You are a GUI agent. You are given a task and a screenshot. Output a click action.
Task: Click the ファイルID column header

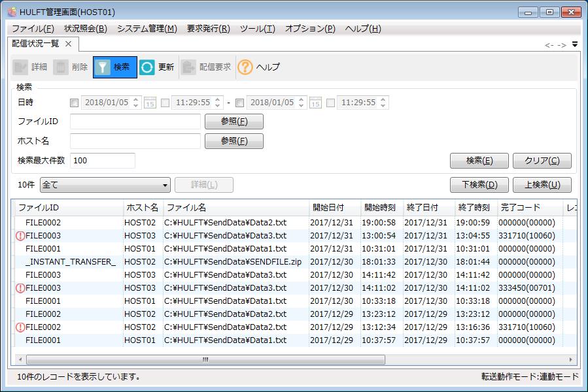pyautogui.click(x=69, y=208)
